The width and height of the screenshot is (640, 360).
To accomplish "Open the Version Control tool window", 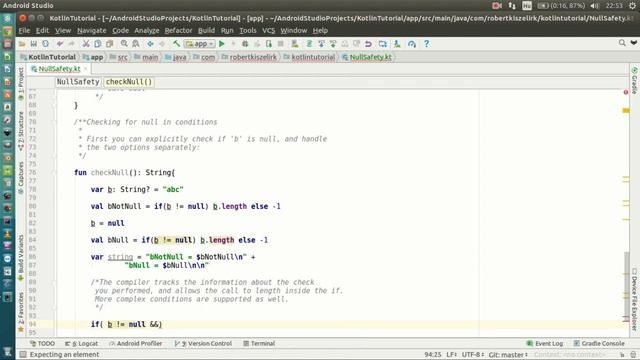I will pyautogui.click(x=203, y=344).
